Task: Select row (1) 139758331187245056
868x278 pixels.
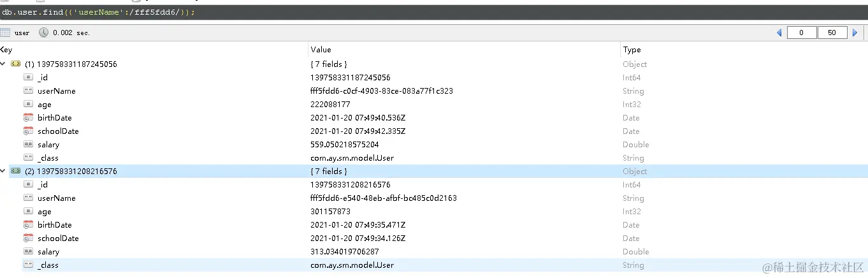Action: [x=434, y=64]
